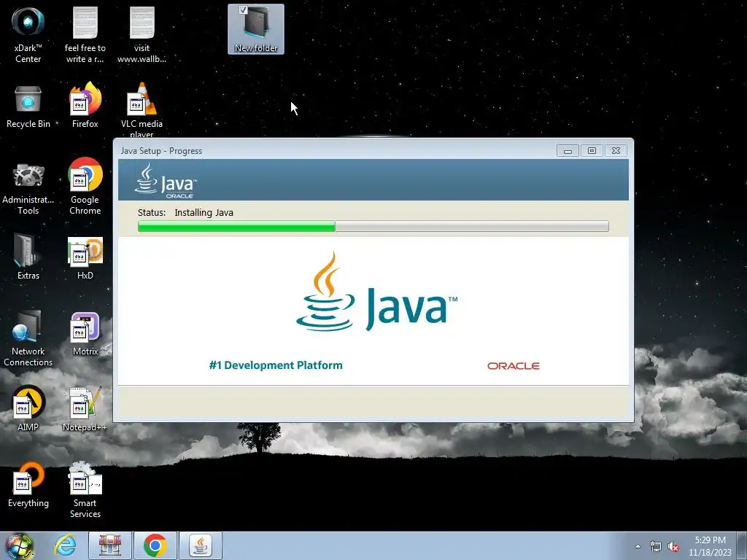Image resolution: width=747 pixels, height=560 pixels.
Task: Open the bookshelf app on the taskbar
Action: pyautogui.click(x=109, y=545)
